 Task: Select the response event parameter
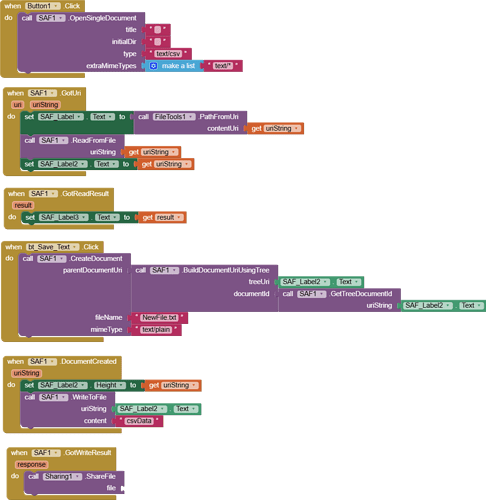click(x=31, y=464)
